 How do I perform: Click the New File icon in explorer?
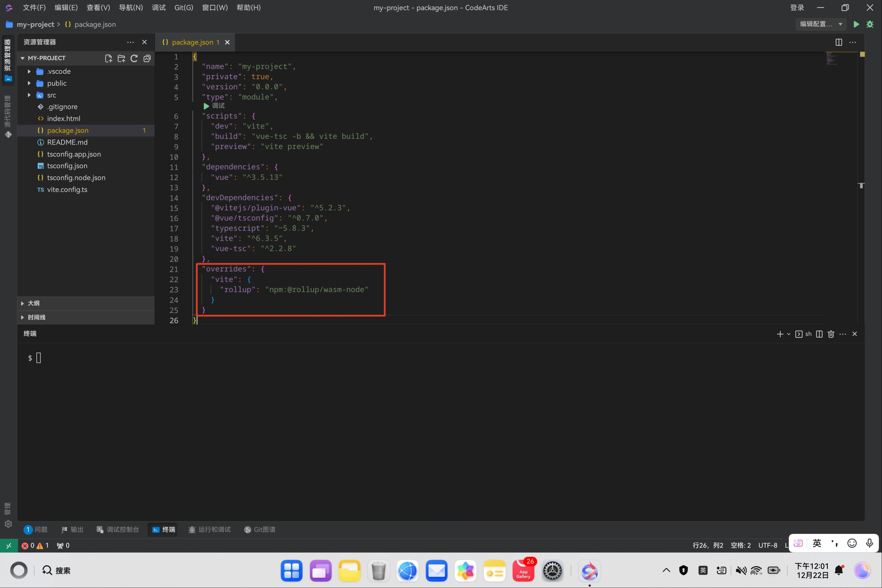tap(108, 58)
